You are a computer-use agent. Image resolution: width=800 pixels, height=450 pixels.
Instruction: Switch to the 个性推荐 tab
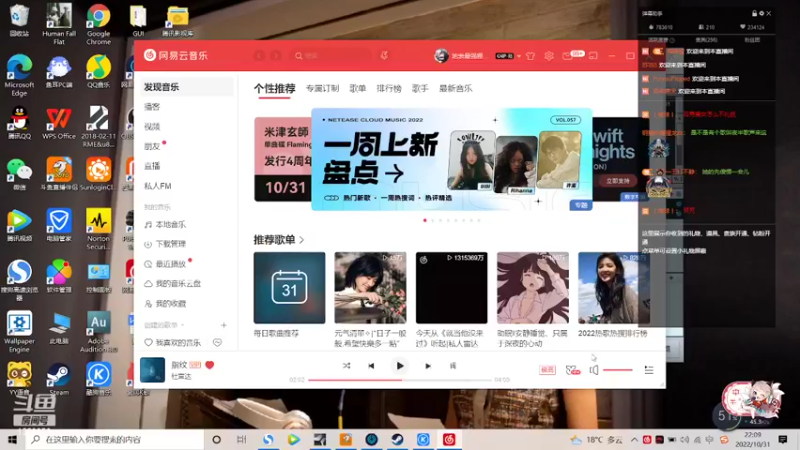(x=274, y=88)
